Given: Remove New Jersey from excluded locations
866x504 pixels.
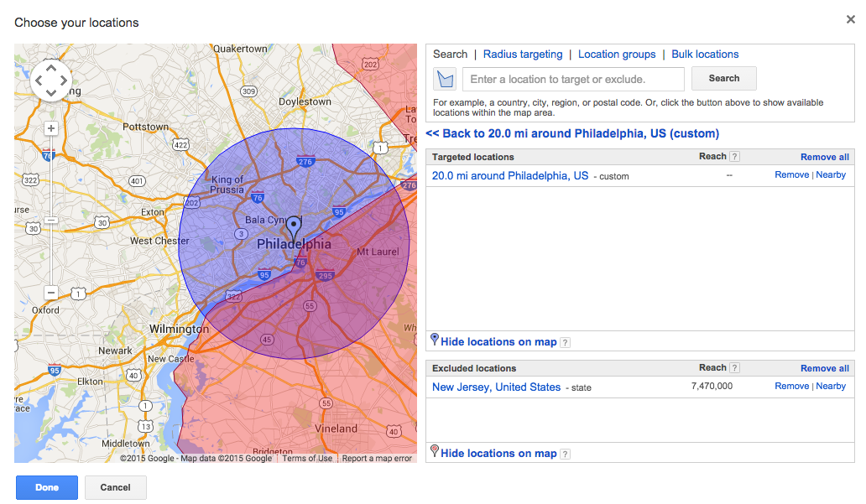Looking at the screenshot, I should pyautogui.click(x=791, y=387).
